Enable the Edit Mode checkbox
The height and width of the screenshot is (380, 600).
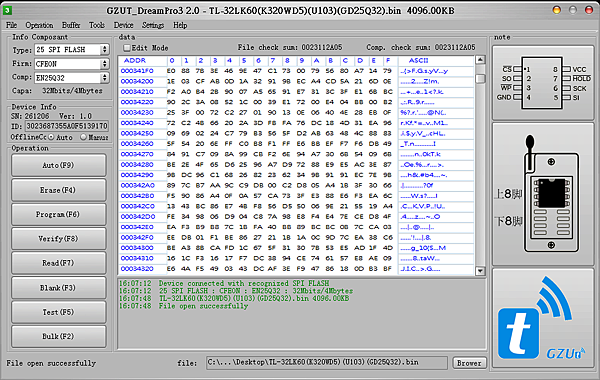tap(127, 48)
